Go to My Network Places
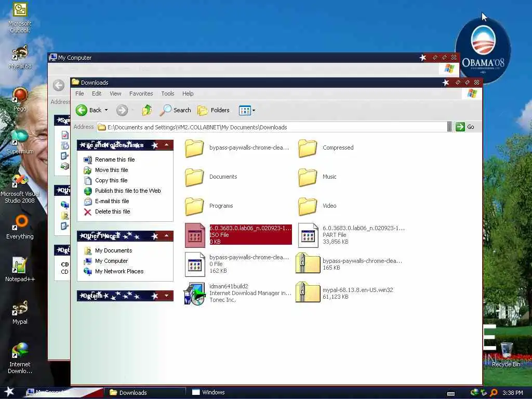This screenshot has width=532, height=399. click(x=119, y=271)
